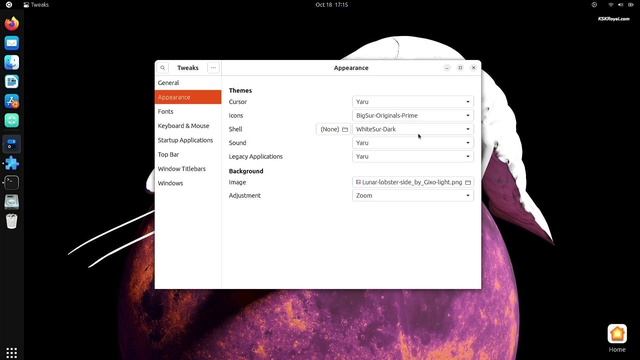Open the Extensions puzzle-piece dock icon
Image resolution: width=640 pixels, height=360 pixels.
tap(12, 163)
